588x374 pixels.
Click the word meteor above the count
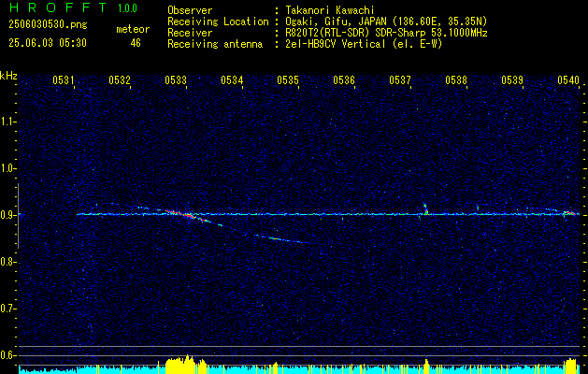133,29
